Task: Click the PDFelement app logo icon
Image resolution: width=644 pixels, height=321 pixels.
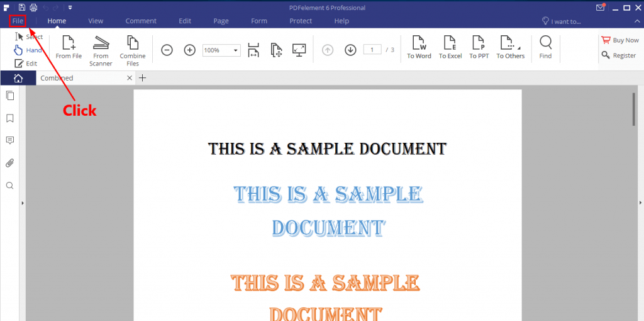Action: [6, 8]
